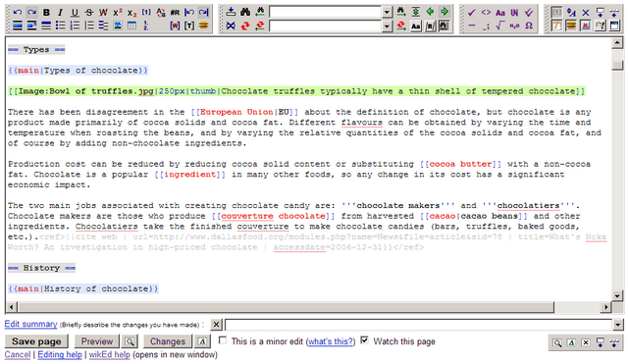628x364 pixels.
Task: Apply bold formatting with the B icon
Action: point(46,13)
